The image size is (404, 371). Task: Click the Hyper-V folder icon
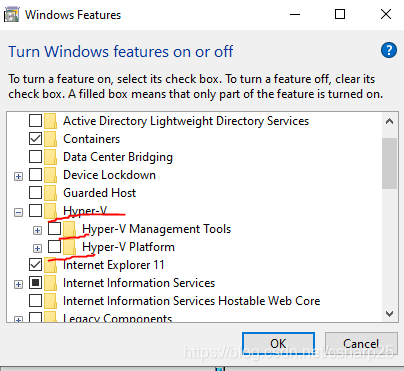pos(50,211)
